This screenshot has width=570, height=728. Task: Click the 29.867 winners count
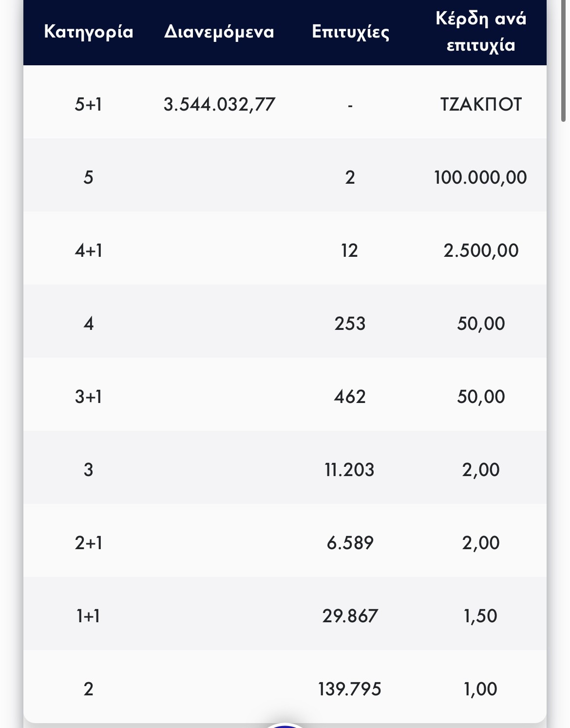click(350, 616)
